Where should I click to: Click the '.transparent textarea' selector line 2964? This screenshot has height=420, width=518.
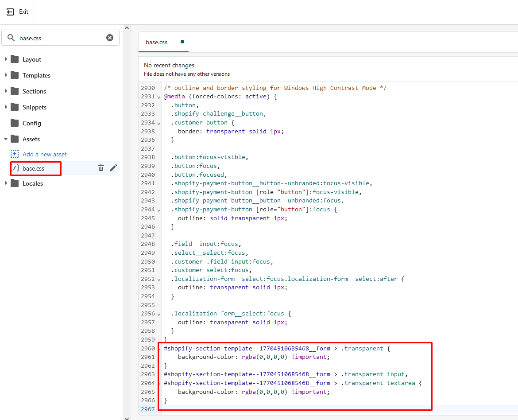click(293, 383)
